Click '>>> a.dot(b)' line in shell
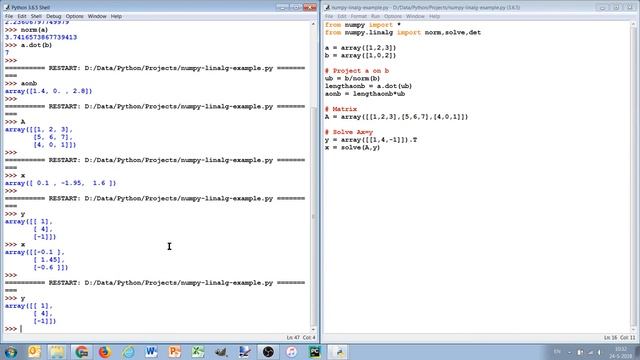 [29, 45]
